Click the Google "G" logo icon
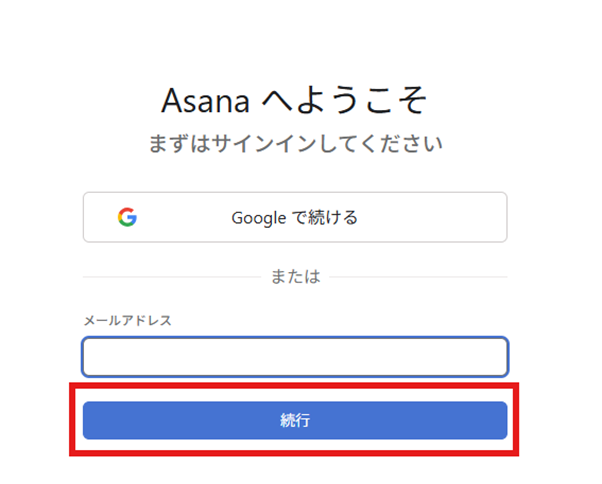The height and width of the screenshot is (484, 602). [126, 217]
